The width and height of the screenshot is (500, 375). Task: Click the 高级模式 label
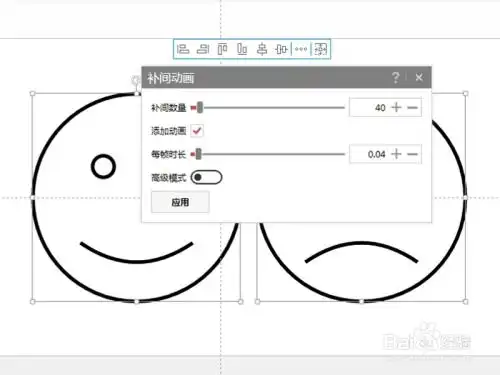click(168, 178)
